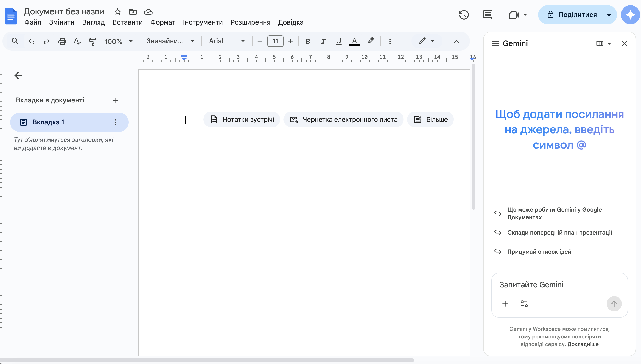The image size is (641, 364).
Task: Star the untitled document
Action: point(117,11)
